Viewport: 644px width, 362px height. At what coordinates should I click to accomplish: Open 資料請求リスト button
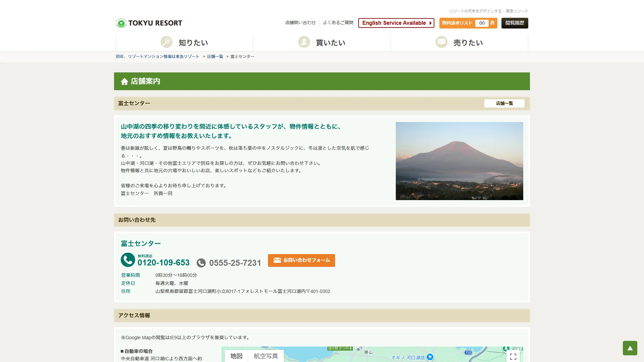pyautogui.click(x=468, y=23)
